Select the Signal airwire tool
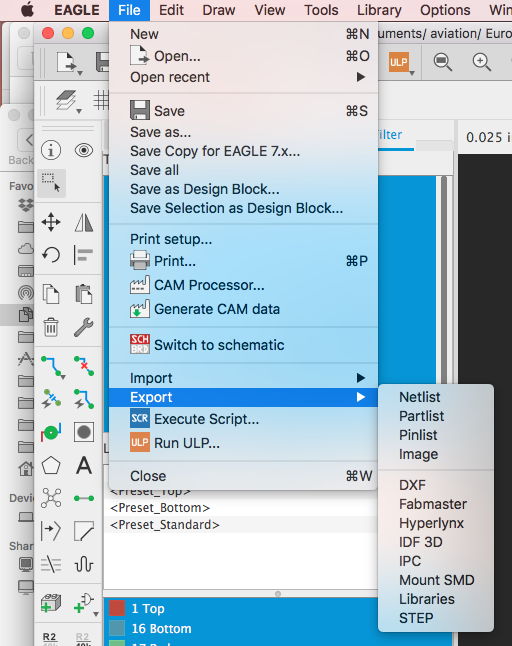Viewport: 512px width, 646px height. (84, 498)
